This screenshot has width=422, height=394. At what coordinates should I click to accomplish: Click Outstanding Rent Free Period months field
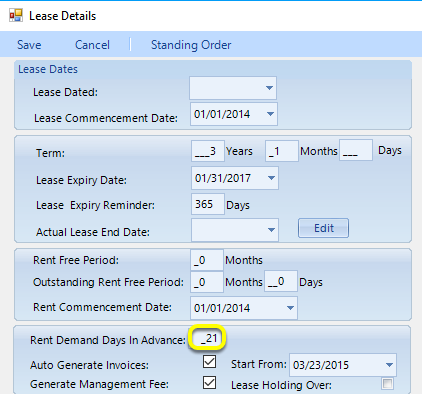[x=207, y=282]
